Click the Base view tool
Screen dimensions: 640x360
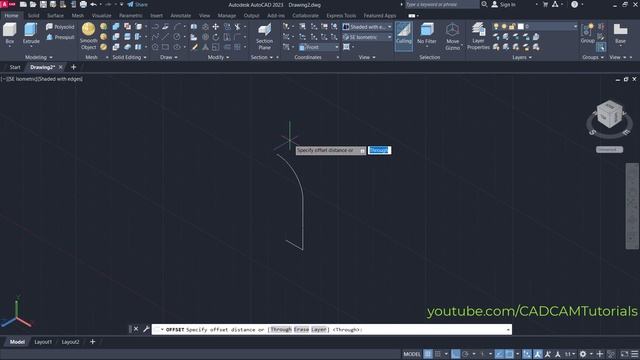point(620,33)
